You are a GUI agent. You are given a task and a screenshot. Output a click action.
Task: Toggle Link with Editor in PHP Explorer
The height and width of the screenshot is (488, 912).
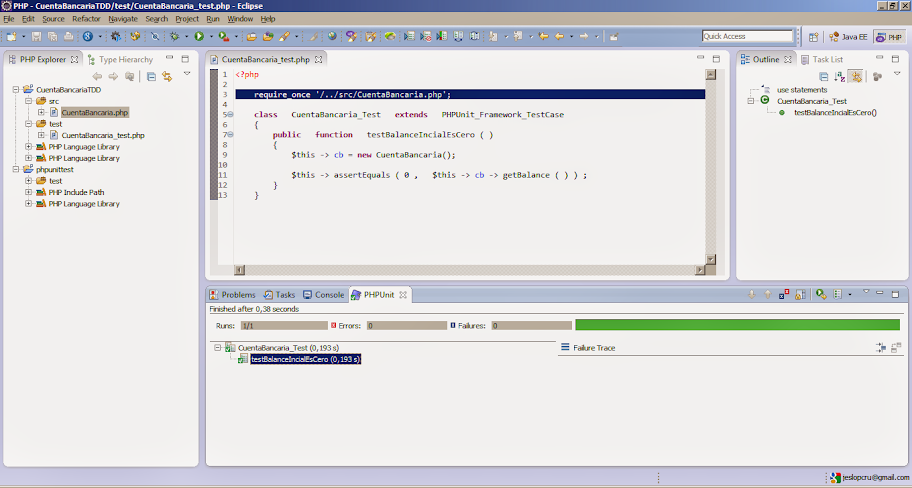click(167, 76)
